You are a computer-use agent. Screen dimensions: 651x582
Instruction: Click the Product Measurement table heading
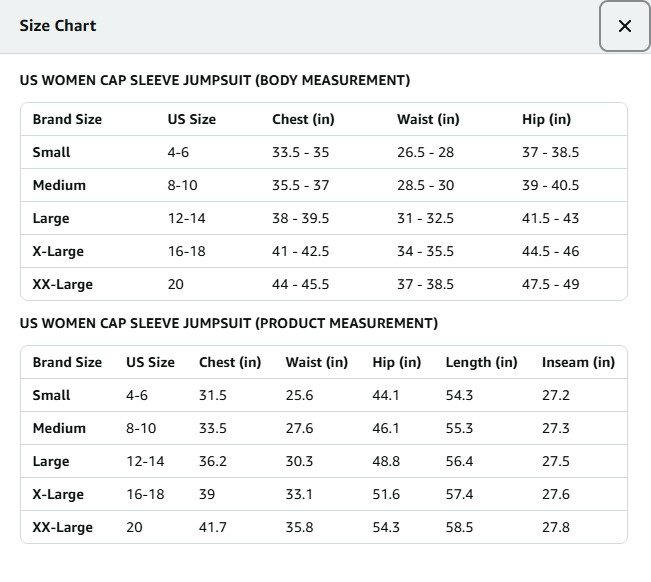pos(229,323)
